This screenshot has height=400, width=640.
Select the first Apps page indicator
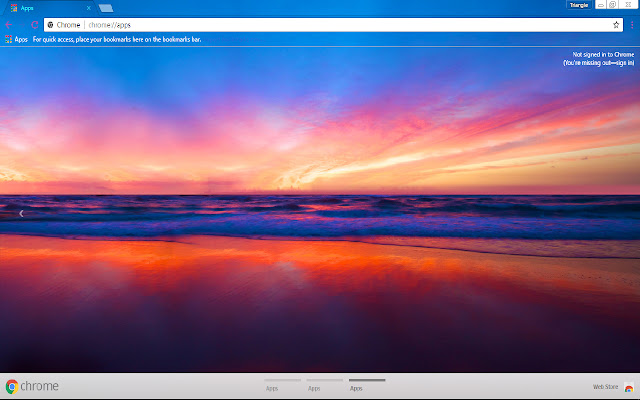[x=282, y=384]
